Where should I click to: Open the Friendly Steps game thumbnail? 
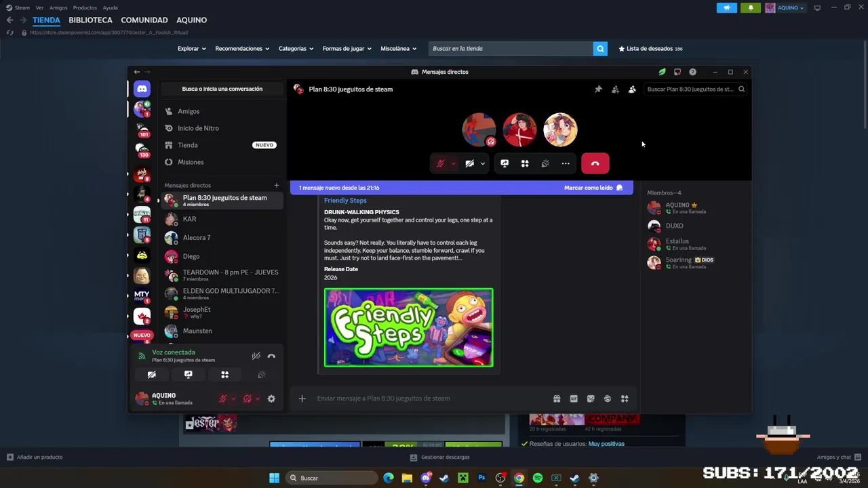pyautogui.click(x=409, y=327)
